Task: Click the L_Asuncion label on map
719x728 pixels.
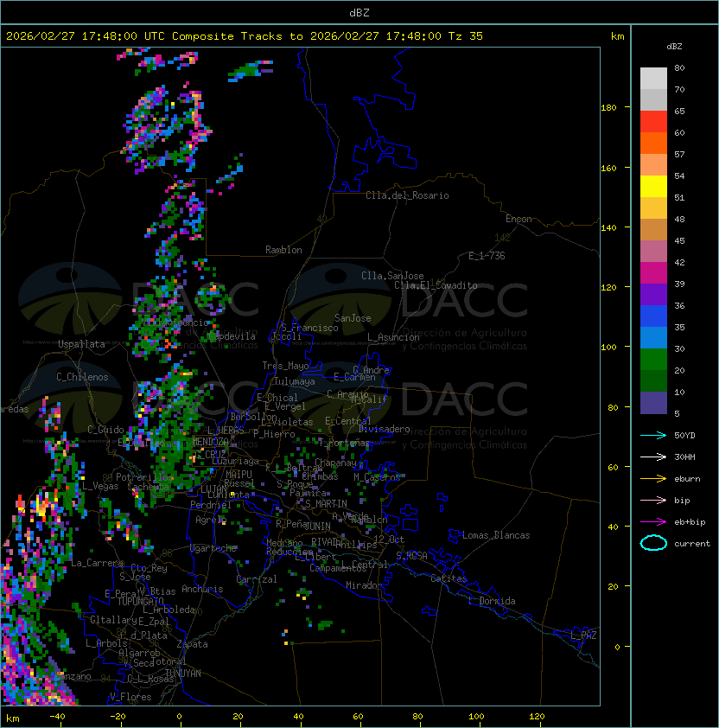Action: (393, 337)
